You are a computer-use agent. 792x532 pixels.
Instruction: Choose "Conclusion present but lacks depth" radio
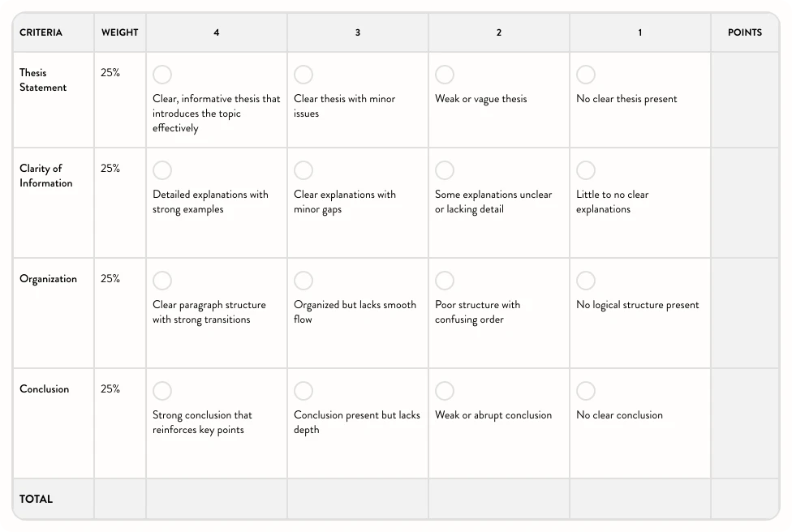(303, 391)
